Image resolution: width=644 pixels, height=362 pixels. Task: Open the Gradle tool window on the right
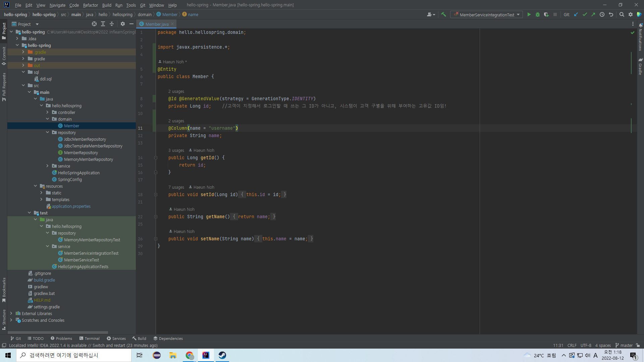click(x=640, y=66)
